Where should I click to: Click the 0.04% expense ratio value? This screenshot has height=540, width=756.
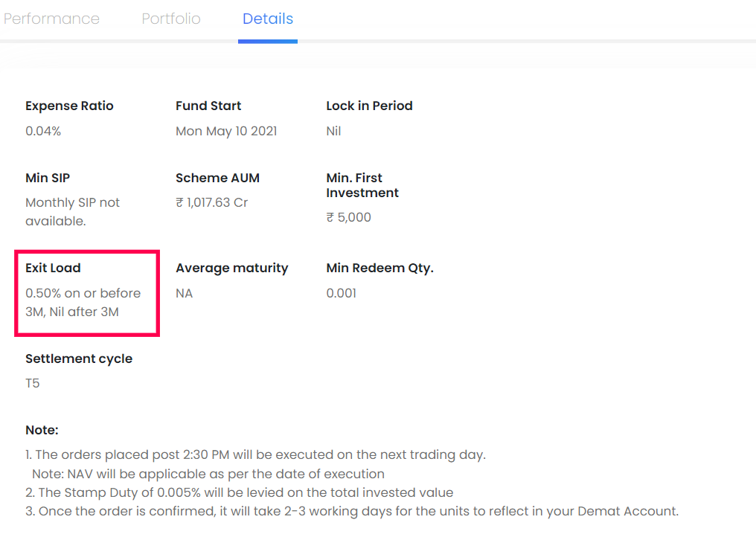43,131
